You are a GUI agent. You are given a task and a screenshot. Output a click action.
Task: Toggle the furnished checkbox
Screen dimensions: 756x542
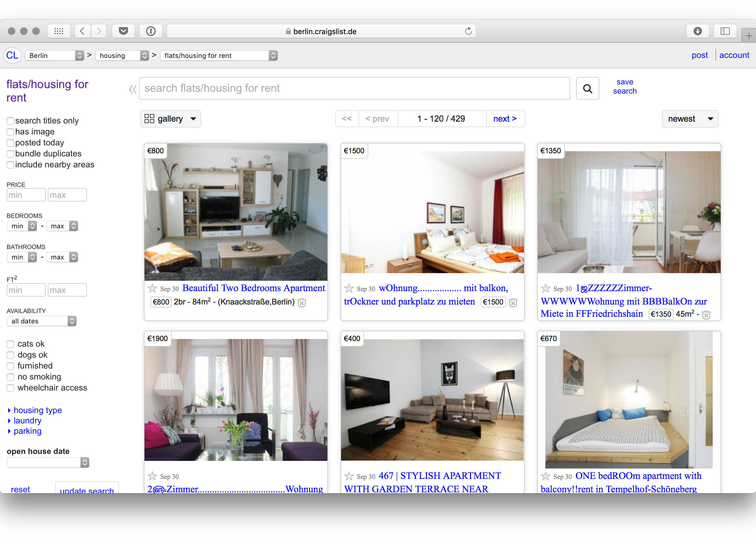11,365
